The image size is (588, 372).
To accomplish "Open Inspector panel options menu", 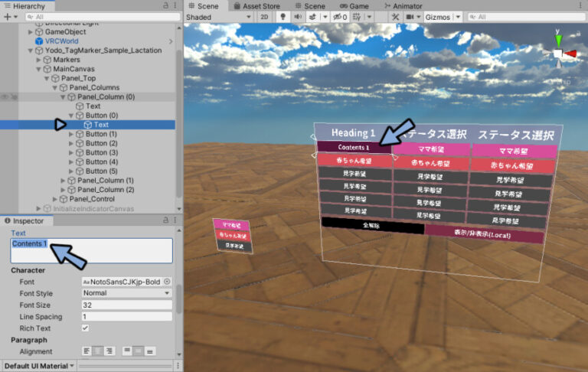I will [175, 220].
